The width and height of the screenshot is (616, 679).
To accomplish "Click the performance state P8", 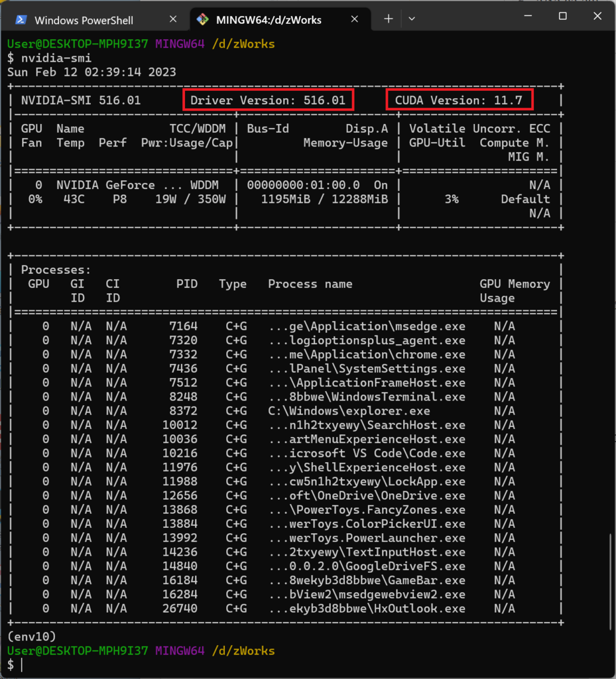I will 120,199.
